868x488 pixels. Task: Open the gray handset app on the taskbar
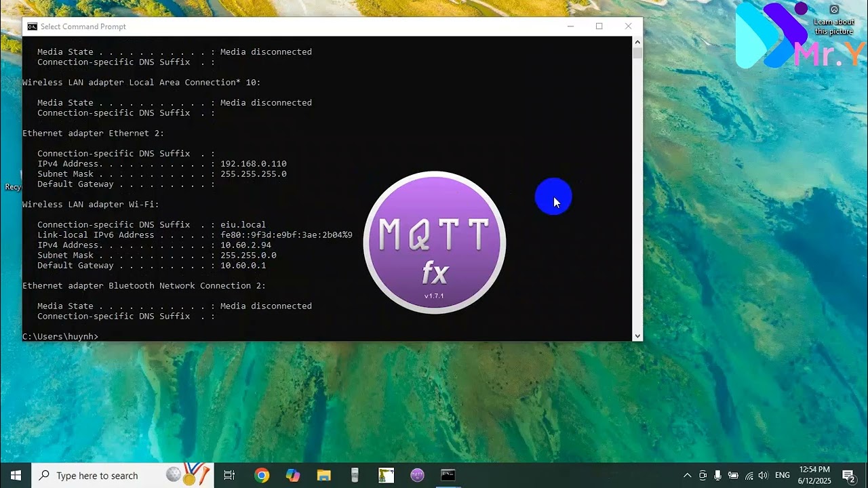tap(355, 475)
